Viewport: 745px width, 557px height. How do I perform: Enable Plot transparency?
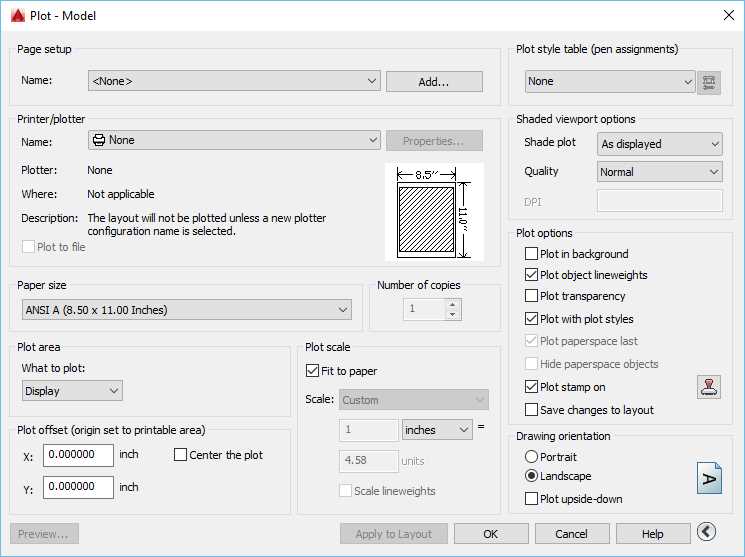[531, 296]
